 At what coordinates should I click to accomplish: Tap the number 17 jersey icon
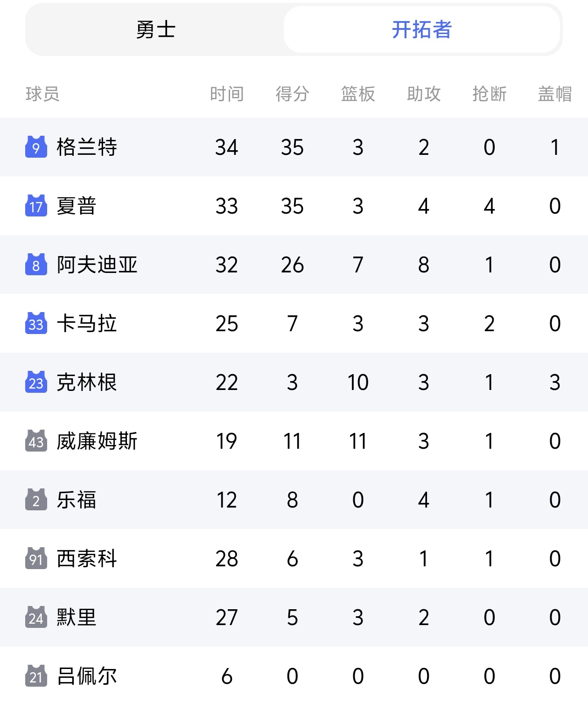coord(36,206)
